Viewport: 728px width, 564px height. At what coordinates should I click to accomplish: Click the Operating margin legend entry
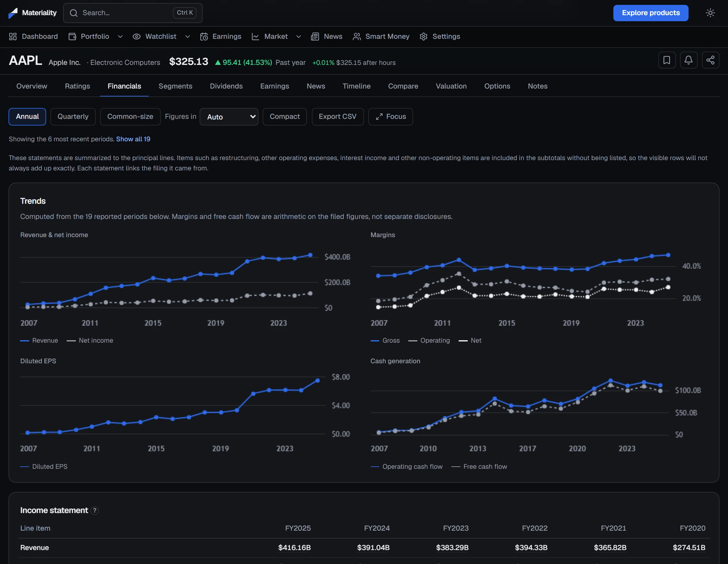click(429, 341)
